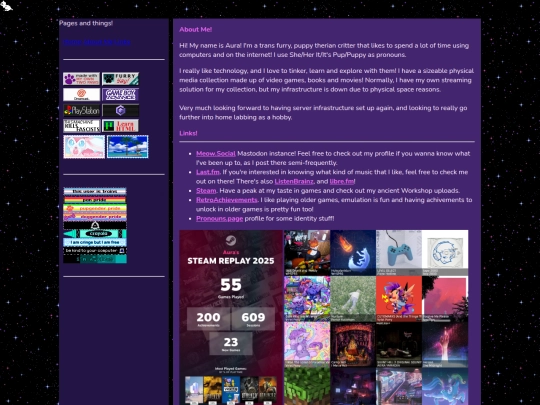Click the 'pan pride' rainbow blinkie

point(95,200)
